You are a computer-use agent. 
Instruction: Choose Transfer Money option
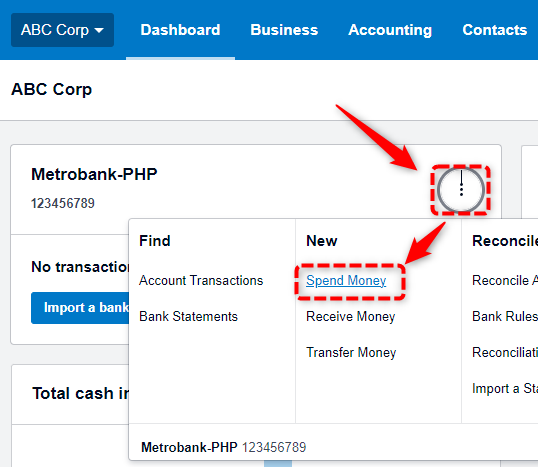click(x=351, y=352)
